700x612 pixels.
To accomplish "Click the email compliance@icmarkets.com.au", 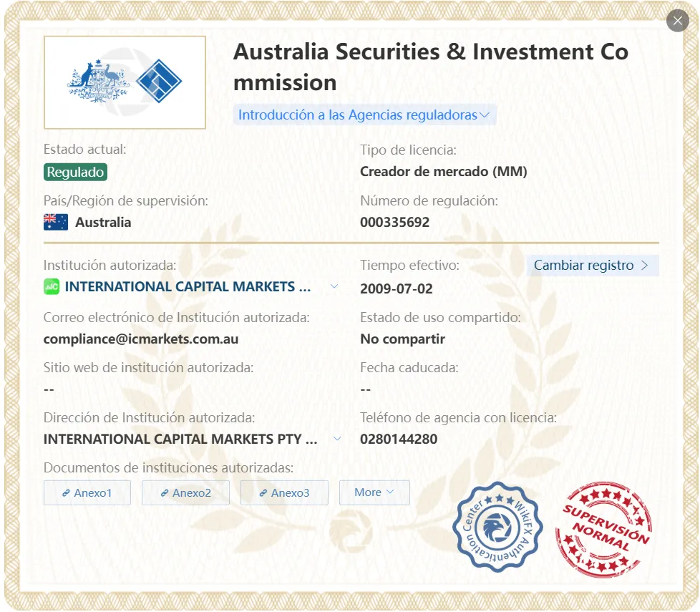I will 140,339.
